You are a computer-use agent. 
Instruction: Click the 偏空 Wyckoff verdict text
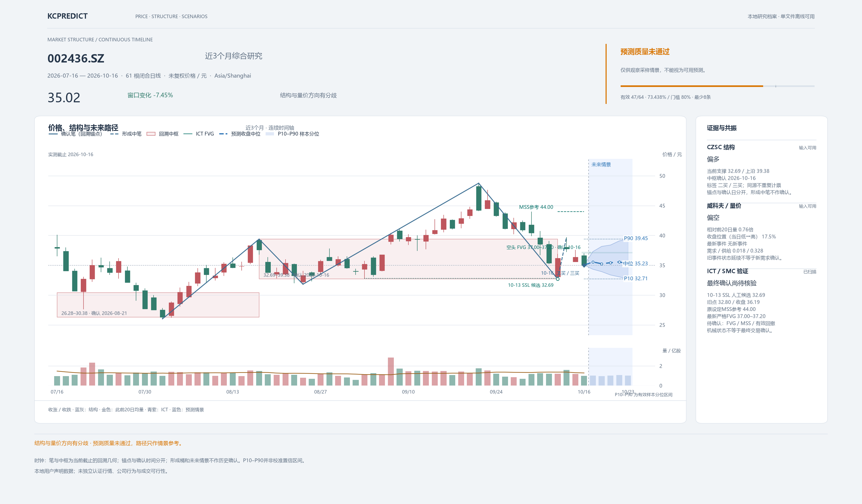click(713, 218)
